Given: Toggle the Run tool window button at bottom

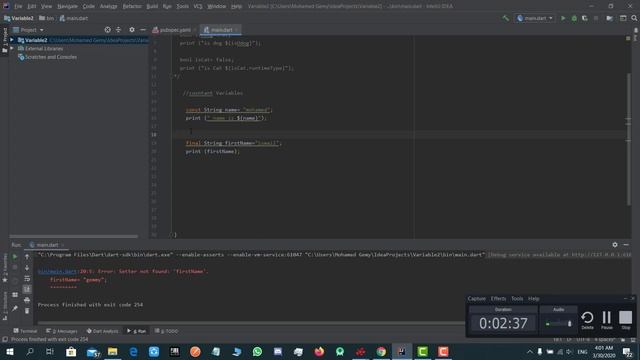Looking at the screenshot, I should point(137,331).
